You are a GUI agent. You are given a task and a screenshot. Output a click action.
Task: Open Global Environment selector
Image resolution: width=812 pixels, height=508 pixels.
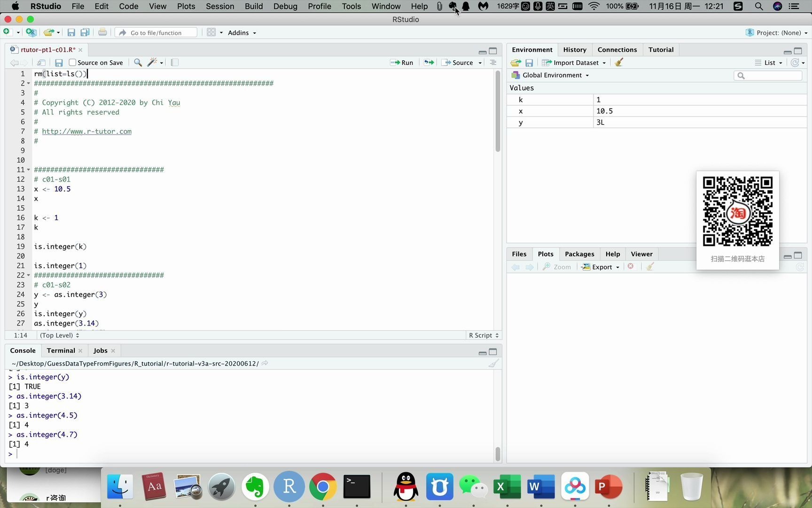550,75
